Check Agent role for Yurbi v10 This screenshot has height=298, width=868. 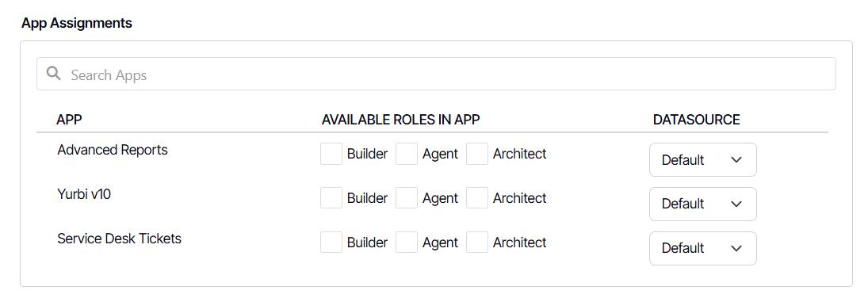click(x=407, y=198)
